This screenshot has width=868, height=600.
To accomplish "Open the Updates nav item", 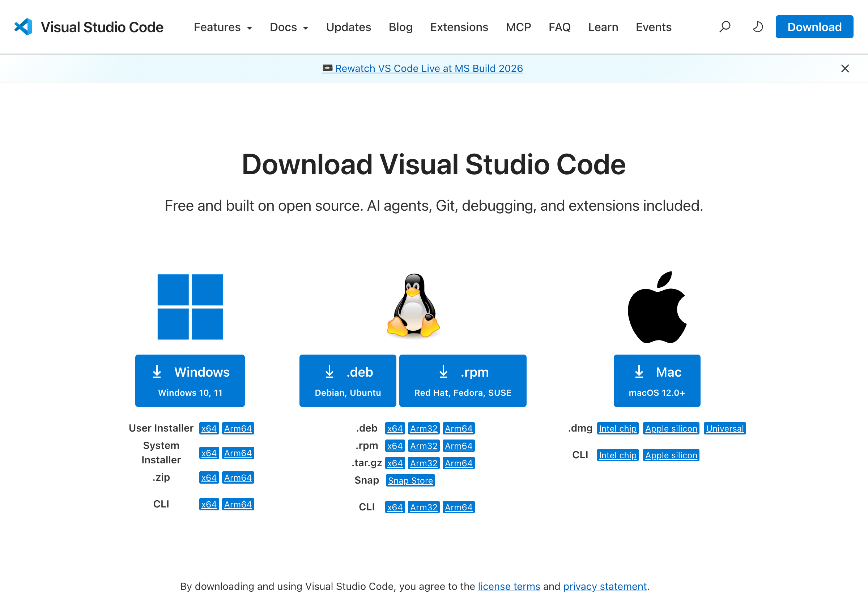I will click(349, 27).
